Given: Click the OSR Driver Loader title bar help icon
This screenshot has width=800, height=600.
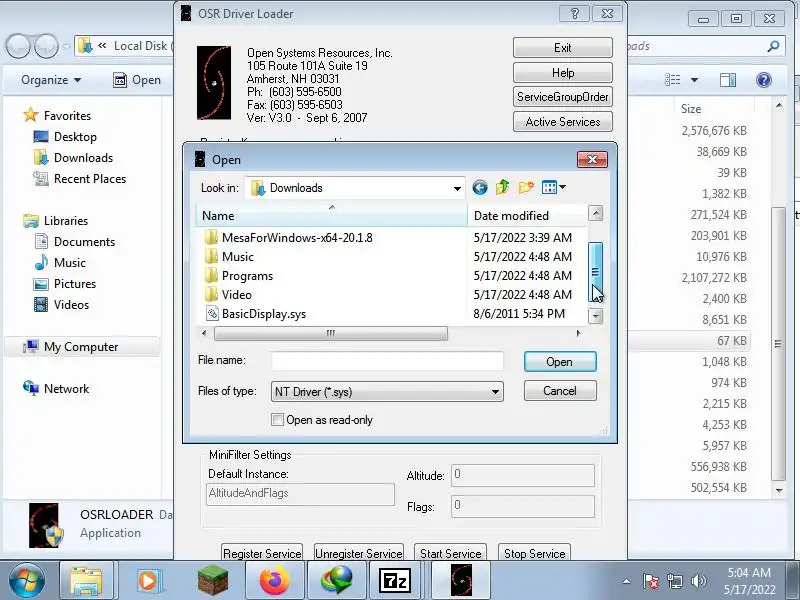Looking at the screenshot, I should tap(574, 14).
